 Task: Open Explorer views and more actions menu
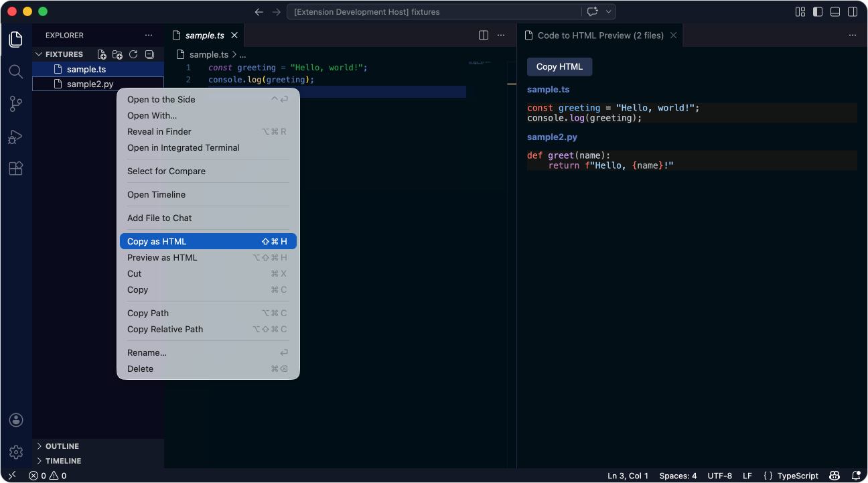[149, 36]
